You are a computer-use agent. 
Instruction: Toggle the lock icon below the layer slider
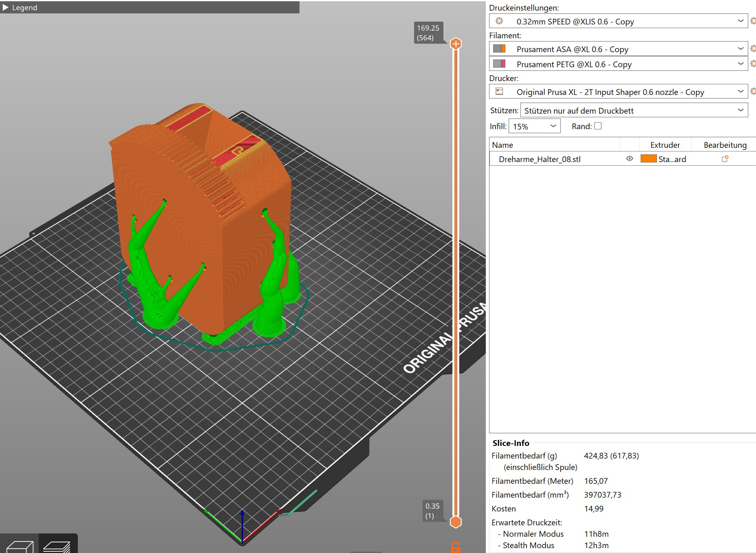456,547
